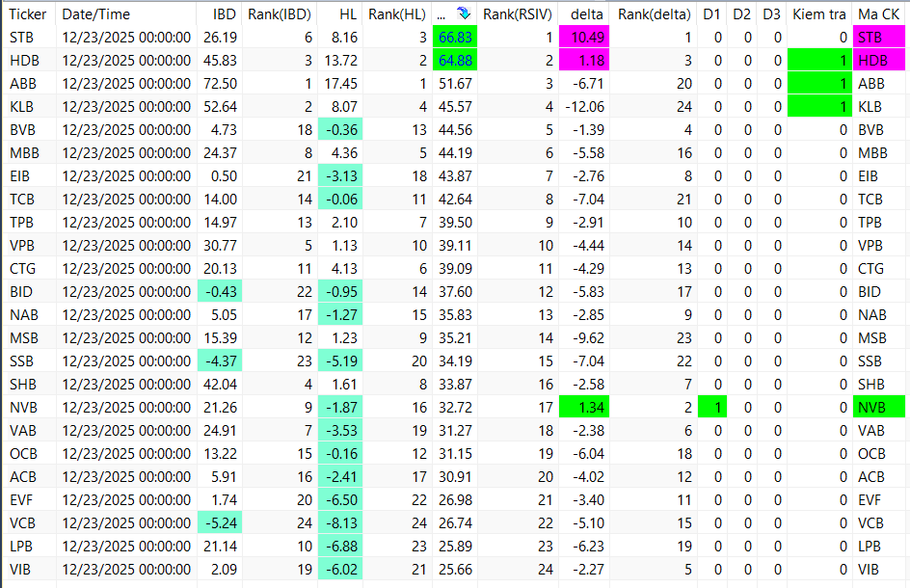This screenshot has height=588, width=910.
Task: Click the HL value -3.13
Action: [x=340, y=175]
